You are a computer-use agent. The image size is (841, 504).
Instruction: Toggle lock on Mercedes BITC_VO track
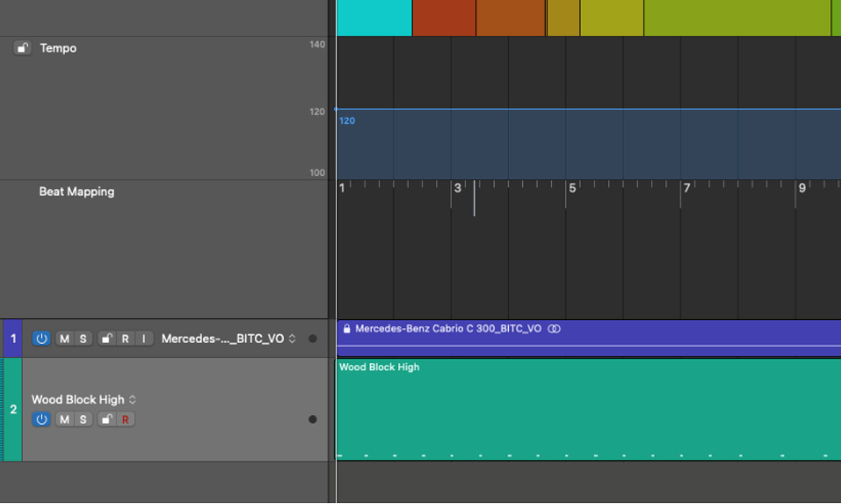[x=107, y=339]
